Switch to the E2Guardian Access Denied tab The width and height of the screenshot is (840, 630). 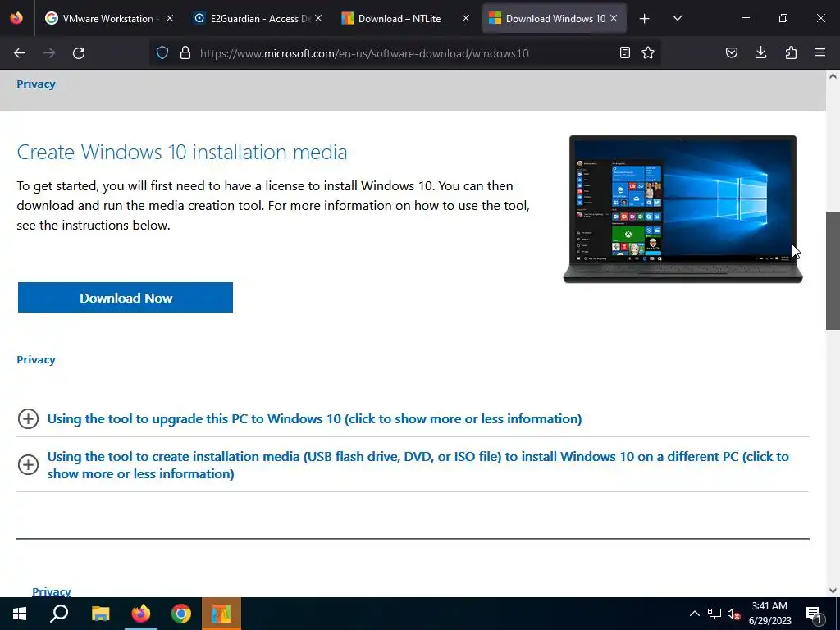click(x=258, y=19)
